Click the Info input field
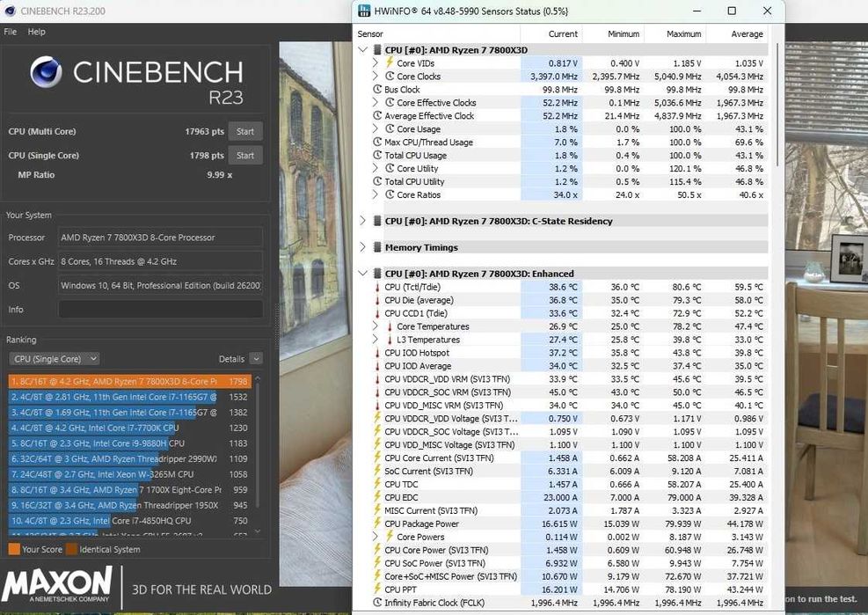The width and height of the screenshot is (868, 615). click(160, 310)
